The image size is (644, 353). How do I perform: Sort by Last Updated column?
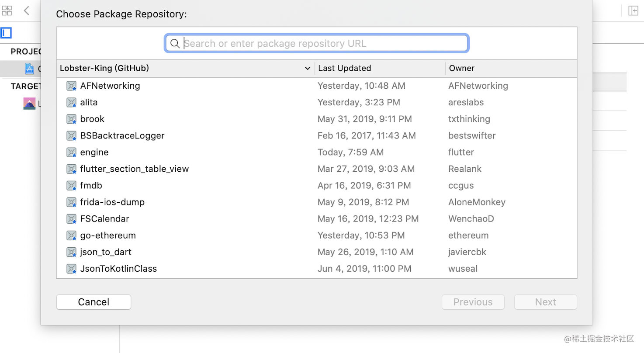[344, 68]
